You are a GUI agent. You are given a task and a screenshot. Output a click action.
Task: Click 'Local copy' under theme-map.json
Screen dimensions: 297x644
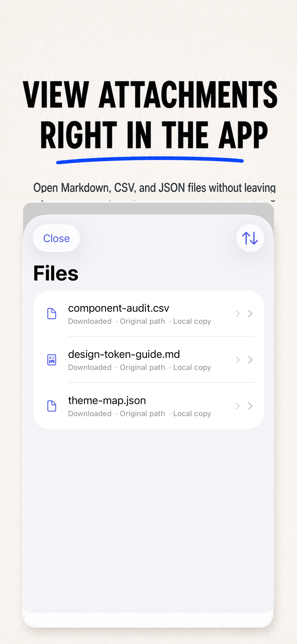192,414
